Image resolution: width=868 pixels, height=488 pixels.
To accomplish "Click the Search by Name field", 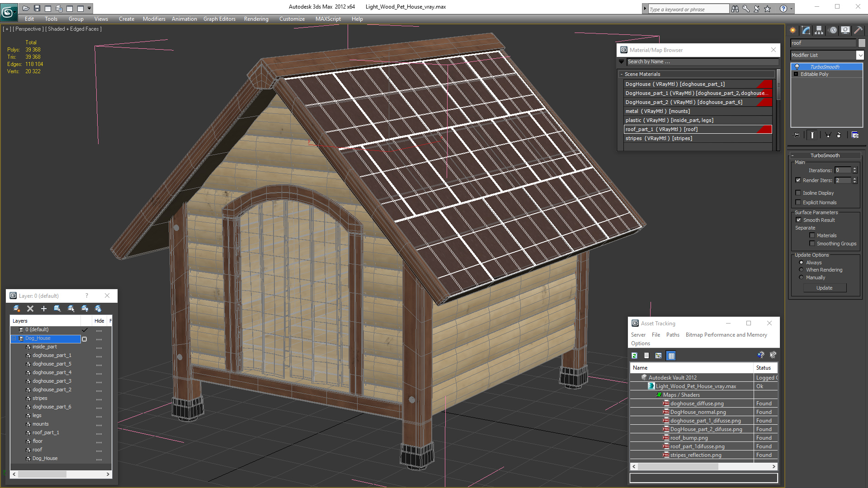I will (x=701, y=62).
